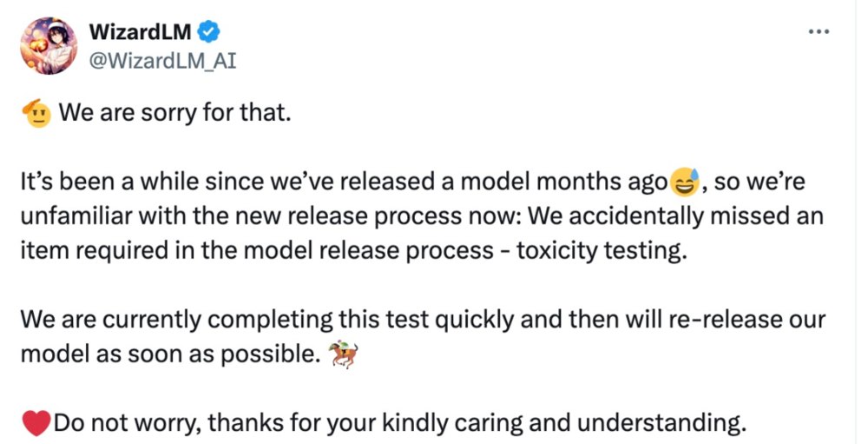Open the WizardLM profile avatar
868x444 pixels.
coord(49,45)
